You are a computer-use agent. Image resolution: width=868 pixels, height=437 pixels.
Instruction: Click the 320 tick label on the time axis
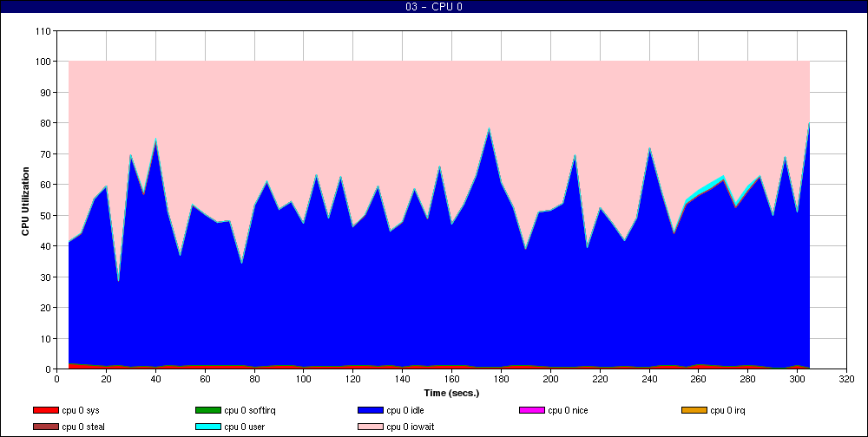(x=846, y=379)
